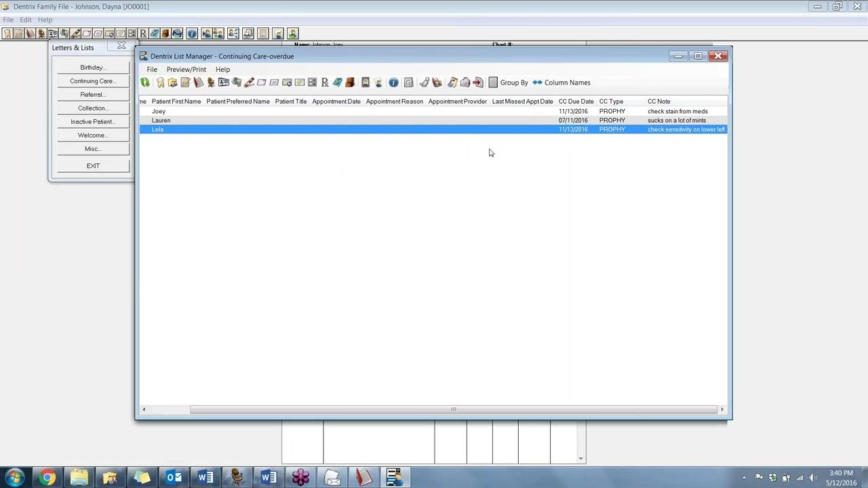The width and height of the screenshot is (868, 488).
Task: Click the grid layout icon in List Manager toolbar
Action: click(x=312, y=82)
